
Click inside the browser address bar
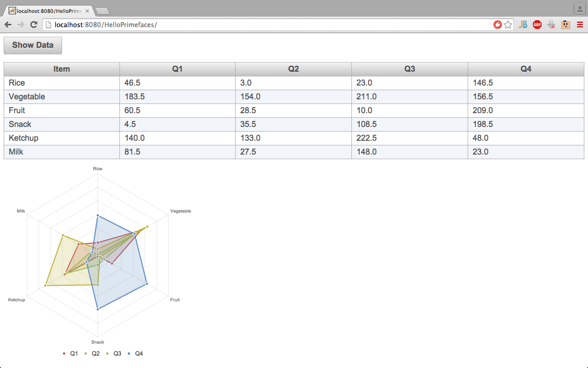tap(184, 24)
